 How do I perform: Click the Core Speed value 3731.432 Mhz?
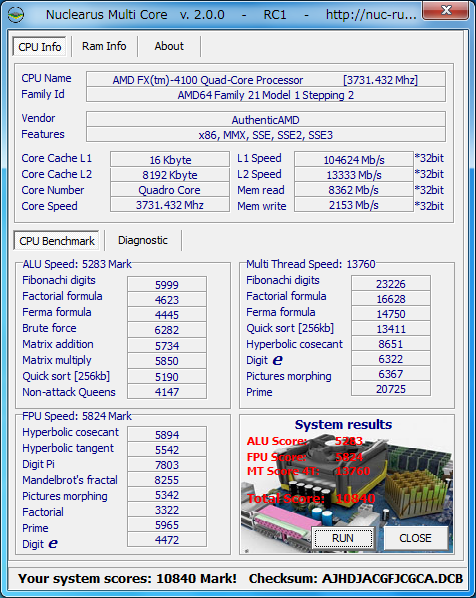(x=170, y=205)
